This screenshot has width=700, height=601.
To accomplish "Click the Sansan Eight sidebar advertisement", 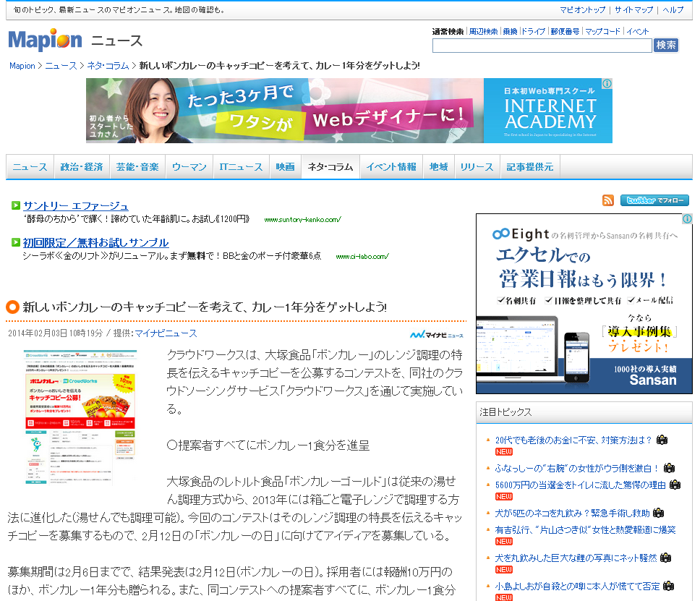I will pyautogui.click(x=584, y=304).
